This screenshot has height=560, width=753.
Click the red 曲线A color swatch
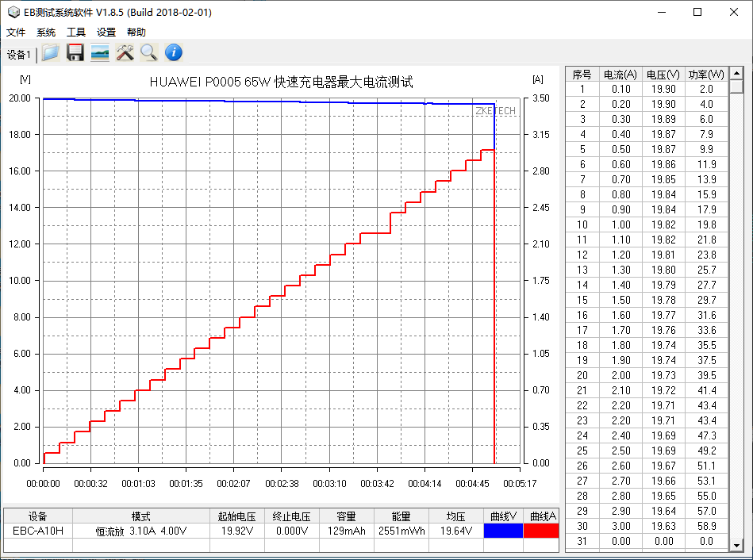(x=543, y=531)
